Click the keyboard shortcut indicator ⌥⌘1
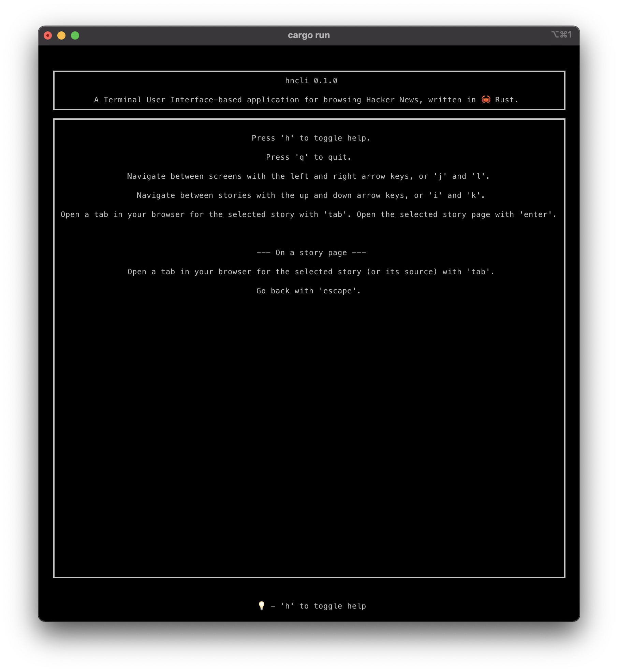 click(561, 34)
